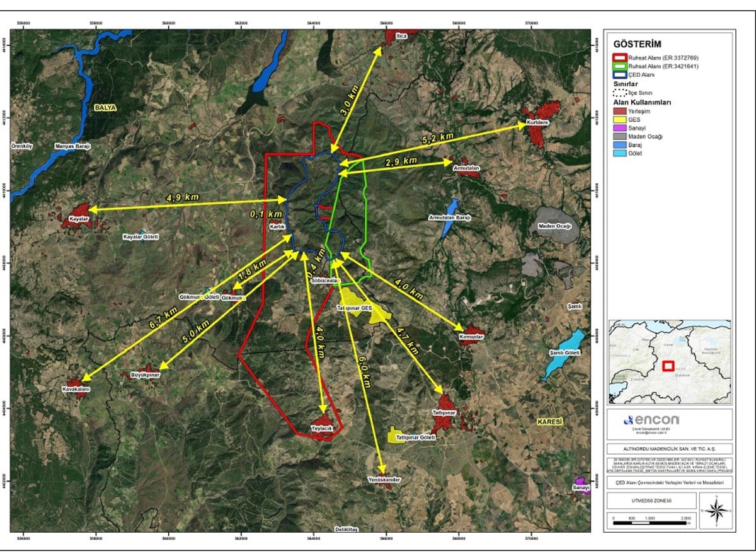756x558 pixels.
Task: Click the red square on the inset locator map
Action: [668, 366]
